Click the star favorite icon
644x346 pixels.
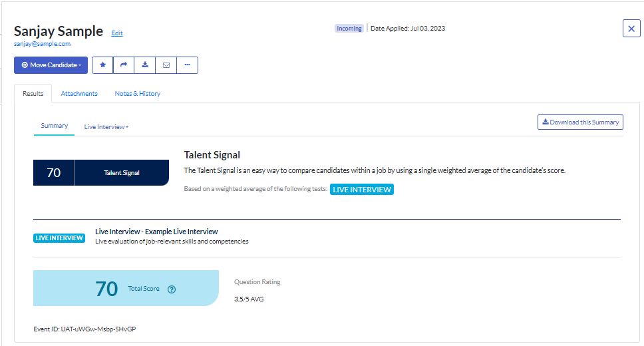[x=102, y=65]
